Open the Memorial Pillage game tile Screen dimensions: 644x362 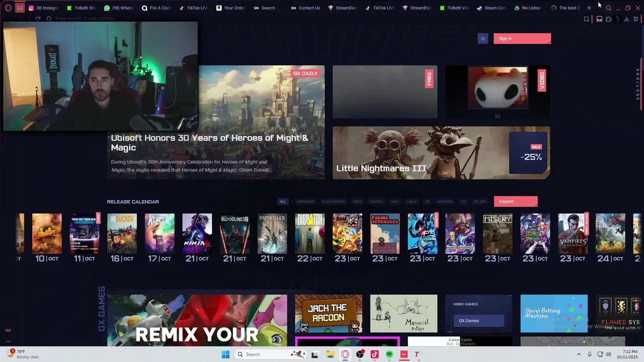404,314
